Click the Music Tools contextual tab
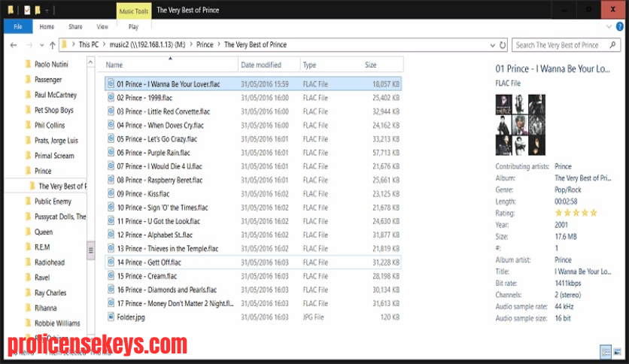This screenshot has height=364, width=629. pyautogui.click(x=134, y=11)
